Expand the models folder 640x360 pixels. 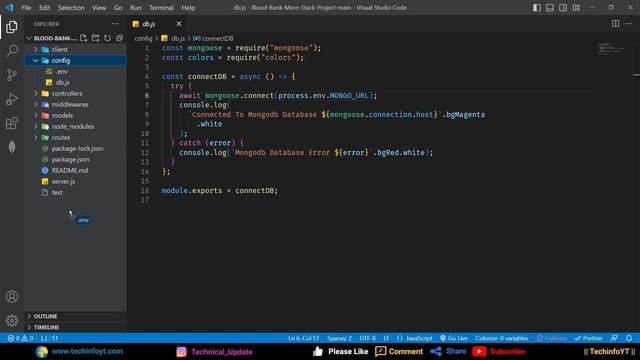pyautogui.click(x=76, y=116)
